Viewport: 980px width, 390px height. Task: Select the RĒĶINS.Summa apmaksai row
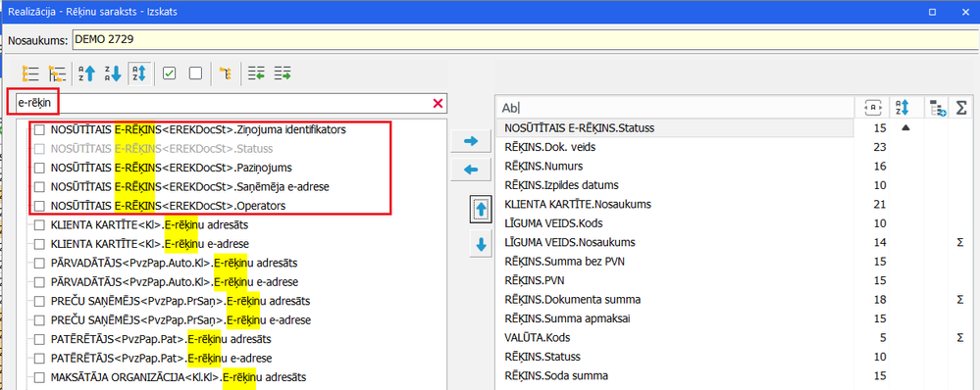(675, 318)
